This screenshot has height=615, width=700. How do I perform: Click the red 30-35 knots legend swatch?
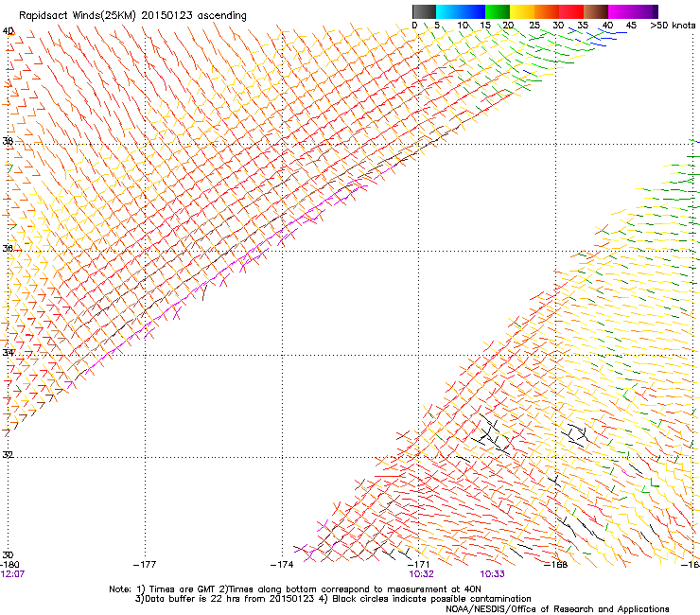571,11
